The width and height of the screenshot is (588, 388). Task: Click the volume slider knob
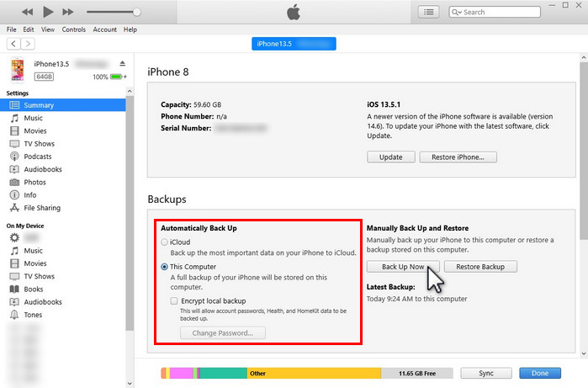(x=137, y=12)
